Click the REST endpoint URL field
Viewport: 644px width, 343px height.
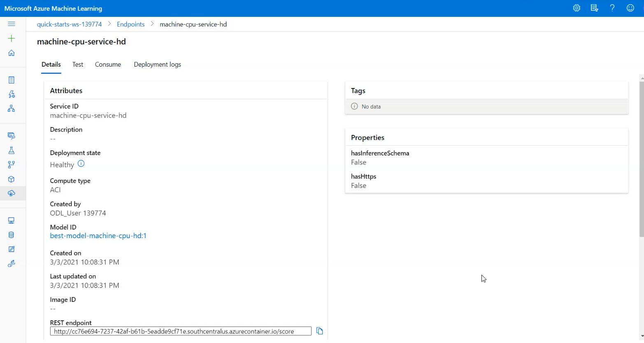tap(181, 331)
